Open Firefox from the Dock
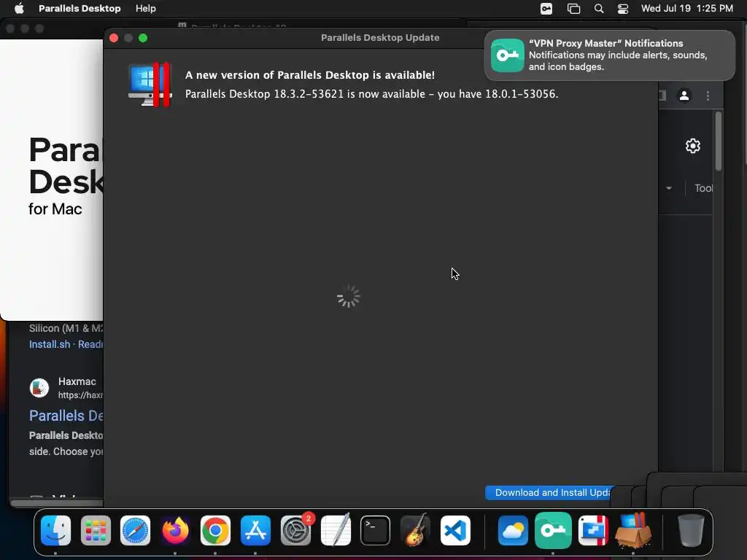Viewport: 747px width, 560px height. coord(175,531)
